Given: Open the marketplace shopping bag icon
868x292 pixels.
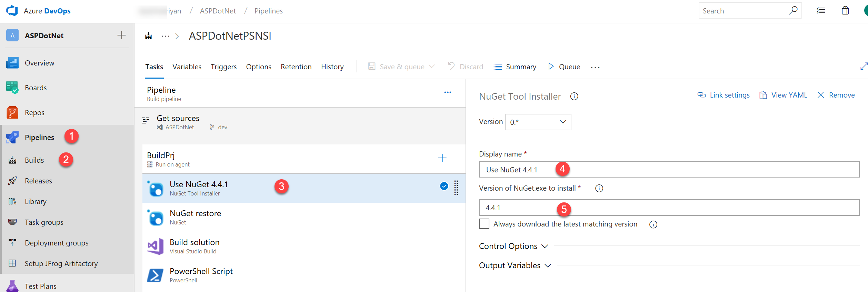Looking at the screenshot, I should coord(845,11).
